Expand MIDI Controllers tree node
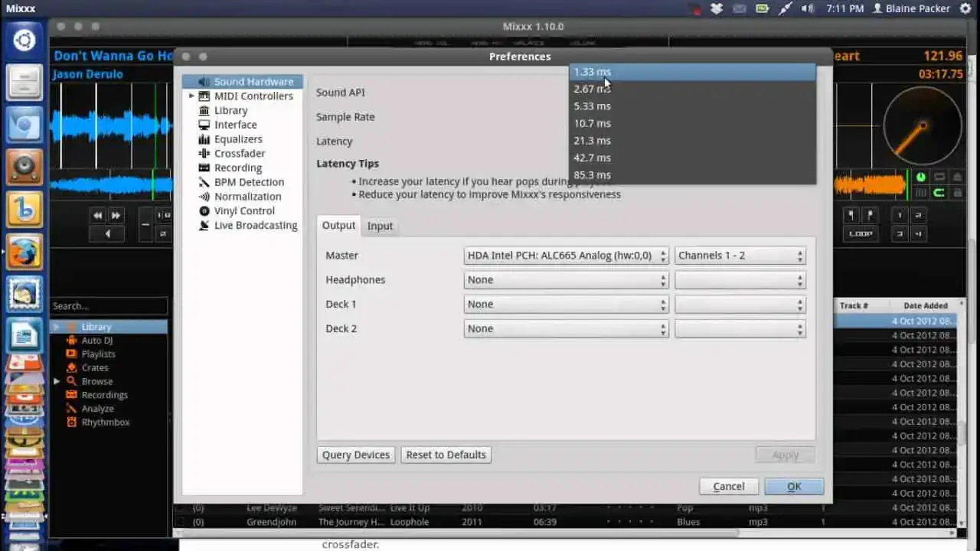The height and width of the screenshot is (551, 980). [191, 96]
